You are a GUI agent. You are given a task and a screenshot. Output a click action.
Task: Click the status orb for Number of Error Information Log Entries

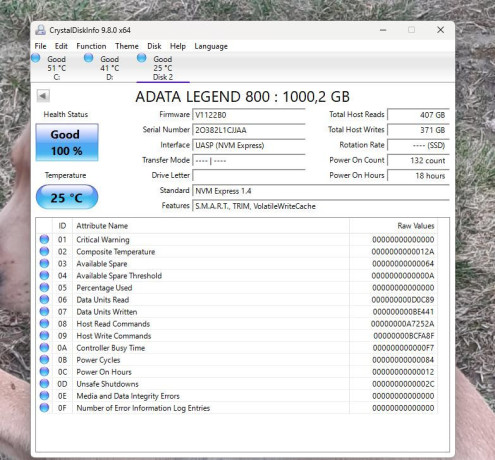44,407
